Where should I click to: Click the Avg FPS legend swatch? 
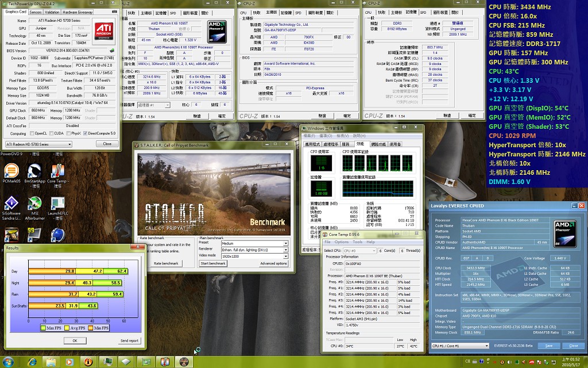pos(67,328)
